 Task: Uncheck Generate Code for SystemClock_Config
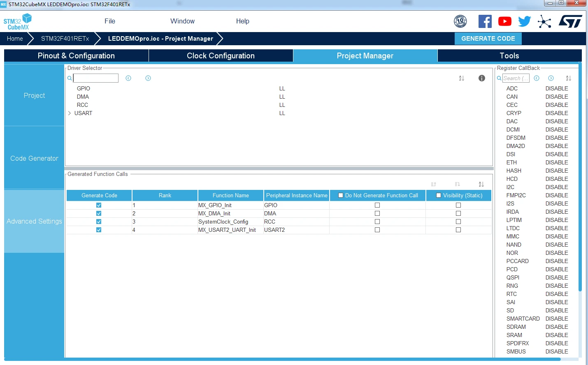point(99,222)
